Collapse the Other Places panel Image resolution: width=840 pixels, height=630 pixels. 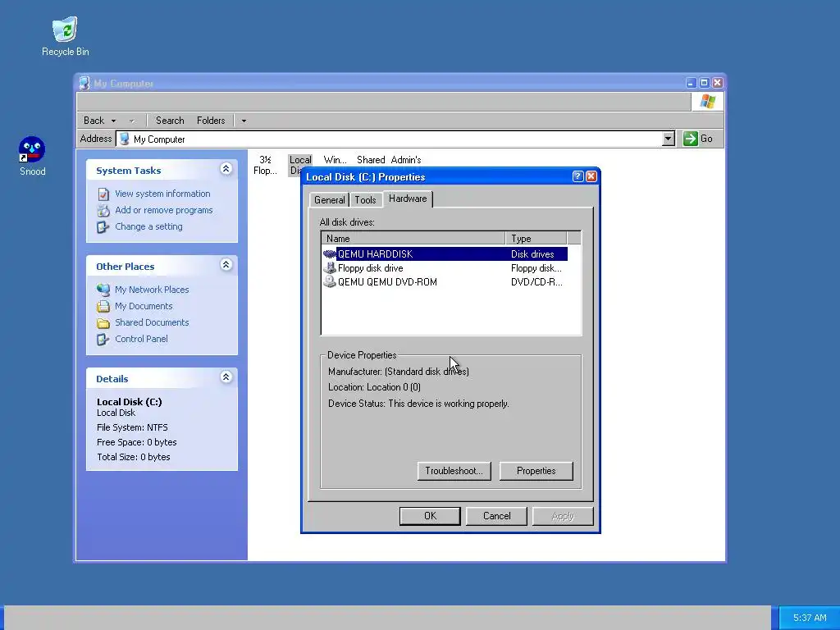[x=226, y=265]
